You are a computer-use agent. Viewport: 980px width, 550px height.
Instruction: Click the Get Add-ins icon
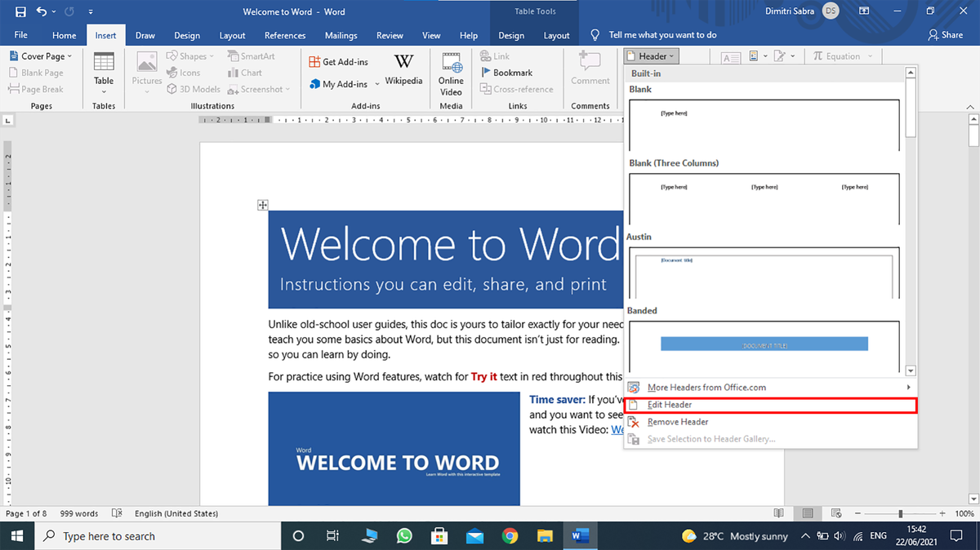tap(315, 62)
